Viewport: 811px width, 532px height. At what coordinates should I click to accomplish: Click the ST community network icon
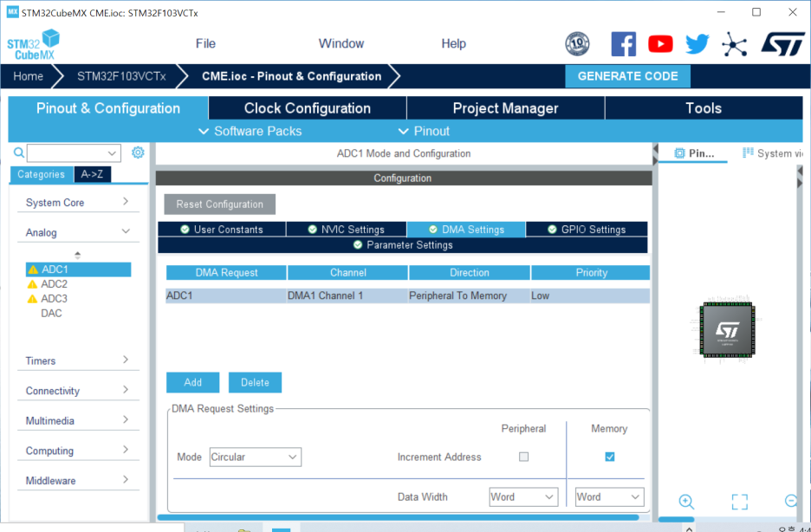(x=735, y=44)
